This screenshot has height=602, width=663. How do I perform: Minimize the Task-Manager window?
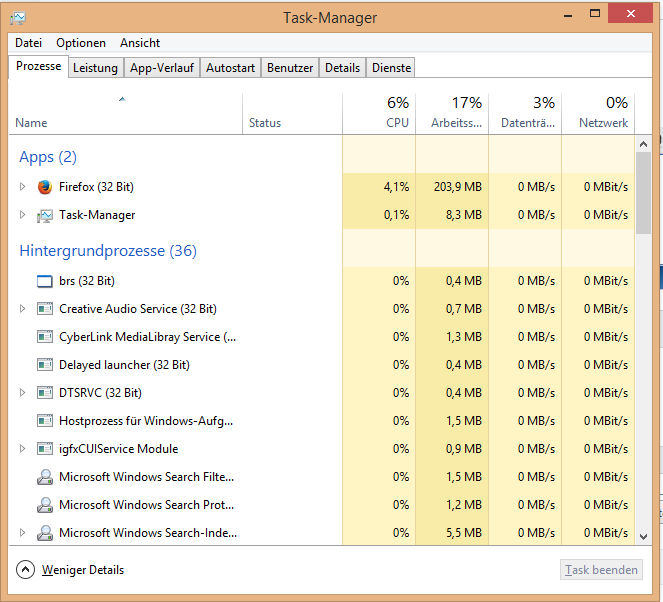[x=568, y=14]
